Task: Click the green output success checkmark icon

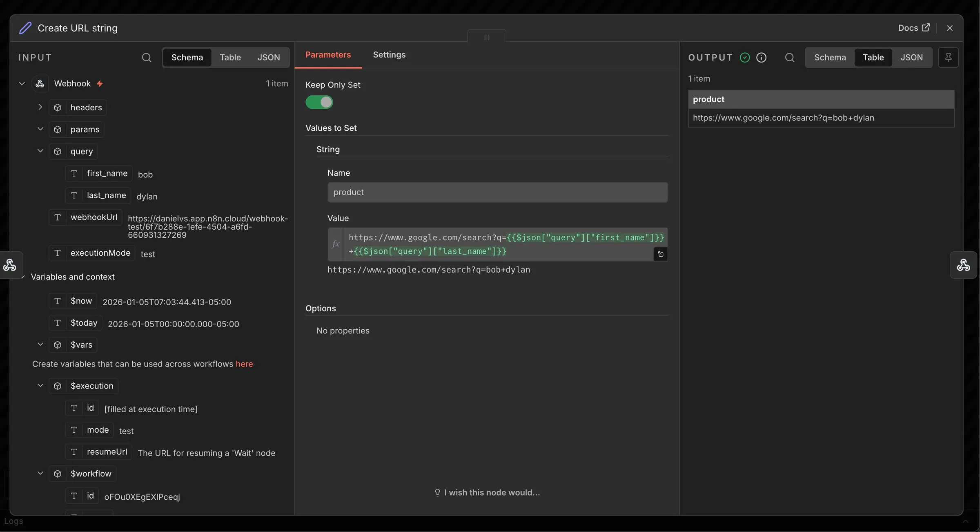Action: point(745,58)
